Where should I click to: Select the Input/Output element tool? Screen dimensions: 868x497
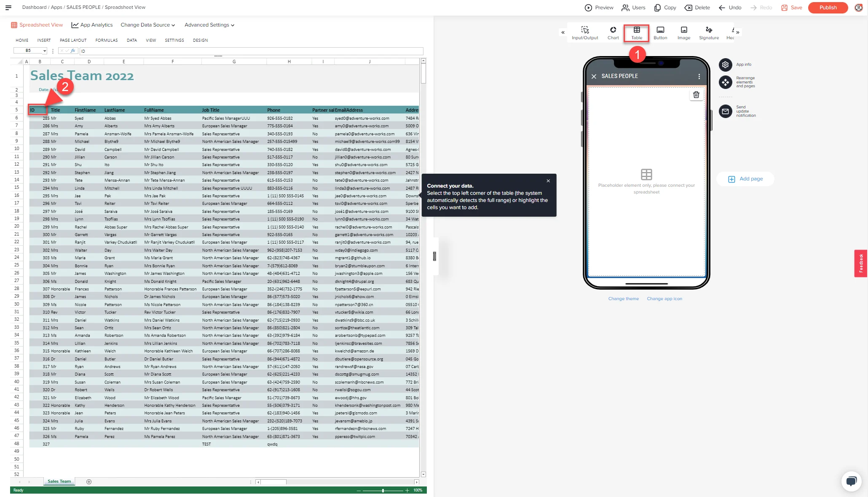point(585,33)
